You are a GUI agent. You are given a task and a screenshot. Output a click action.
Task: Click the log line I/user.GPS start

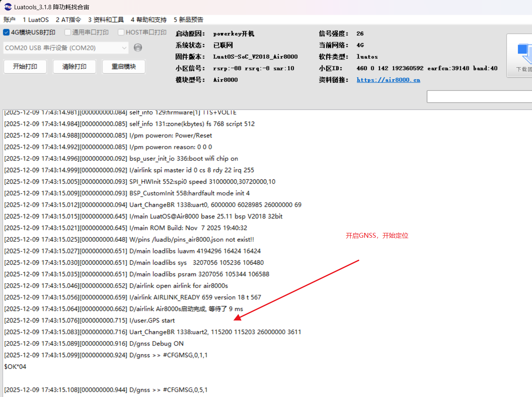(x=89, y=321)
